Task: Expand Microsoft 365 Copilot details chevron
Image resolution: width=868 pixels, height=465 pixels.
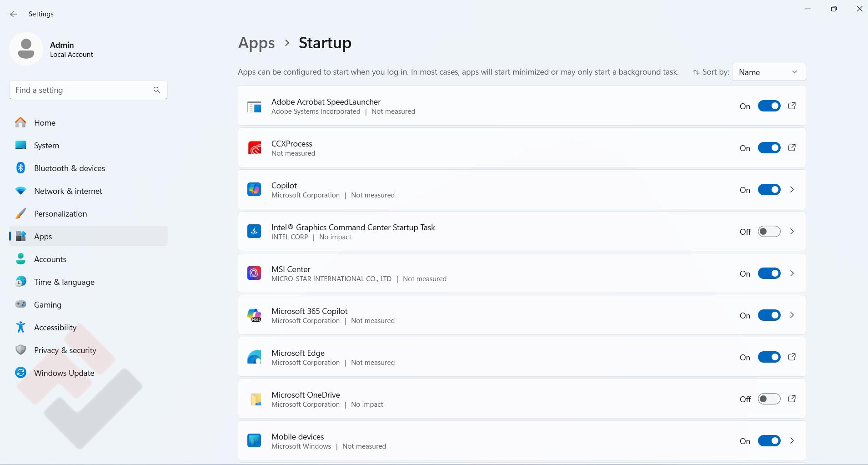Action: 792,315
